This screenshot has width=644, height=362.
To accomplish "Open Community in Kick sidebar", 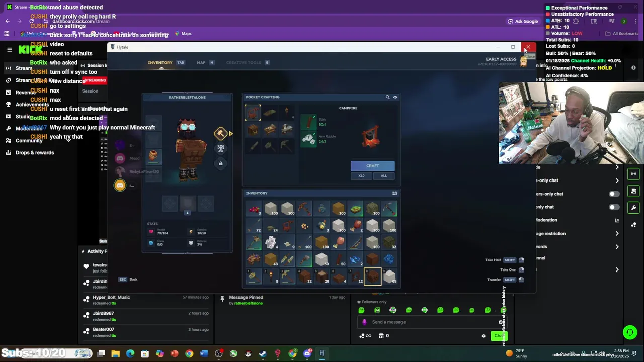I will 29,141.
